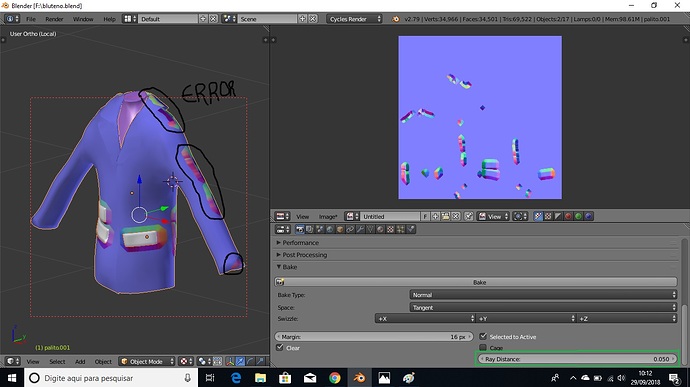Open the +Y swizzle dropdown
Viewport: 690px width, 387px height.
526,318
